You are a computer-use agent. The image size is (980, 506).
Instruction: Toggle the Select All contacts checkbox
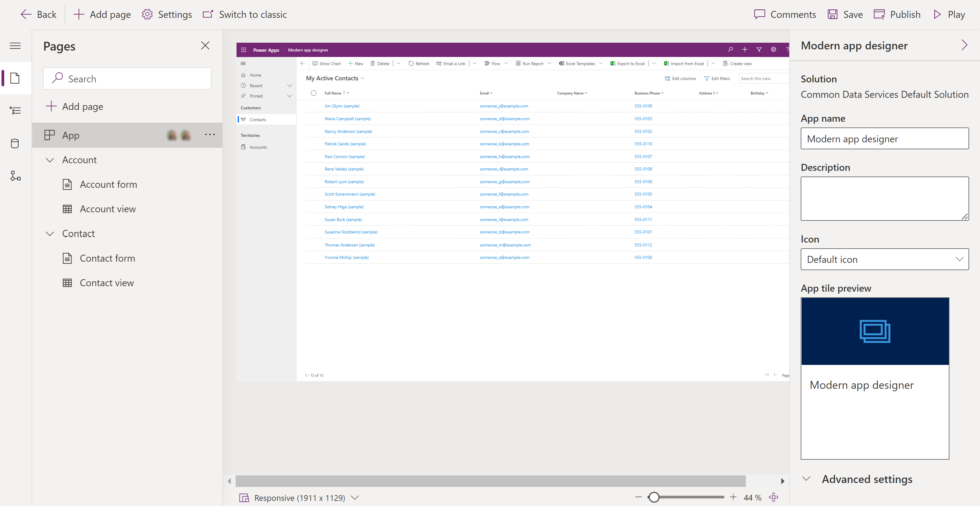click(x=313, y=92)
